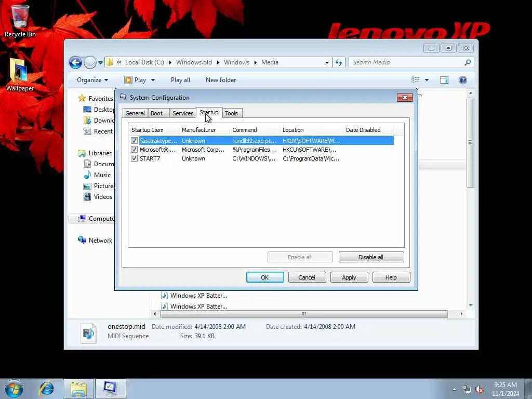532x399 pixels.
Task: Click Play all in Explorer toolbar
Action: pos(180,80)
